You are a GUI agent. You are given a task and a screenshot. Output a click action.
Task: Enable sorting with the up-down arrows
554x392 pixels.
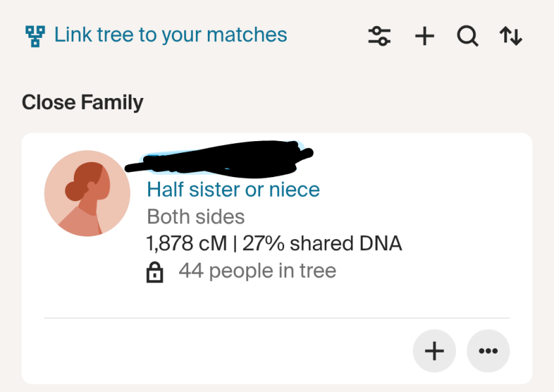pos(511,36)
